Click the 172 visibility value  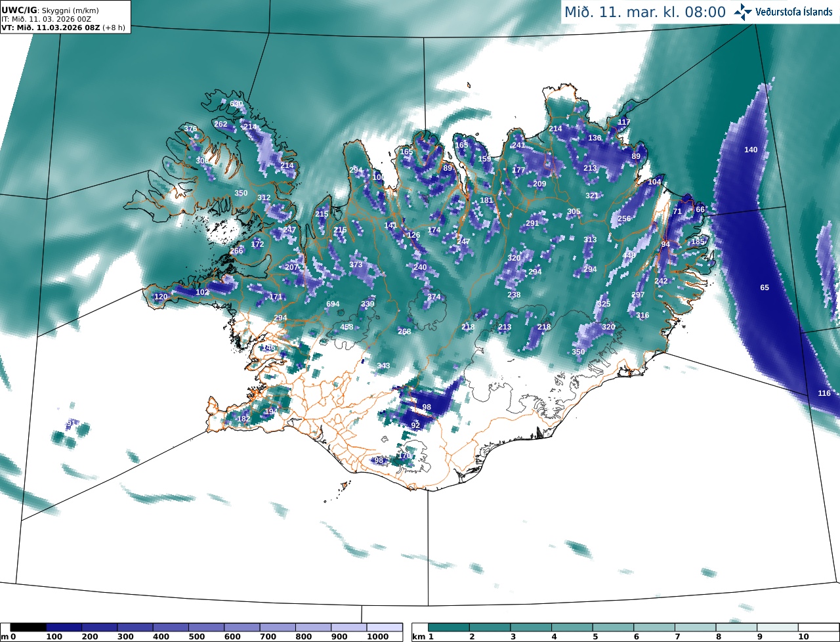257,244
